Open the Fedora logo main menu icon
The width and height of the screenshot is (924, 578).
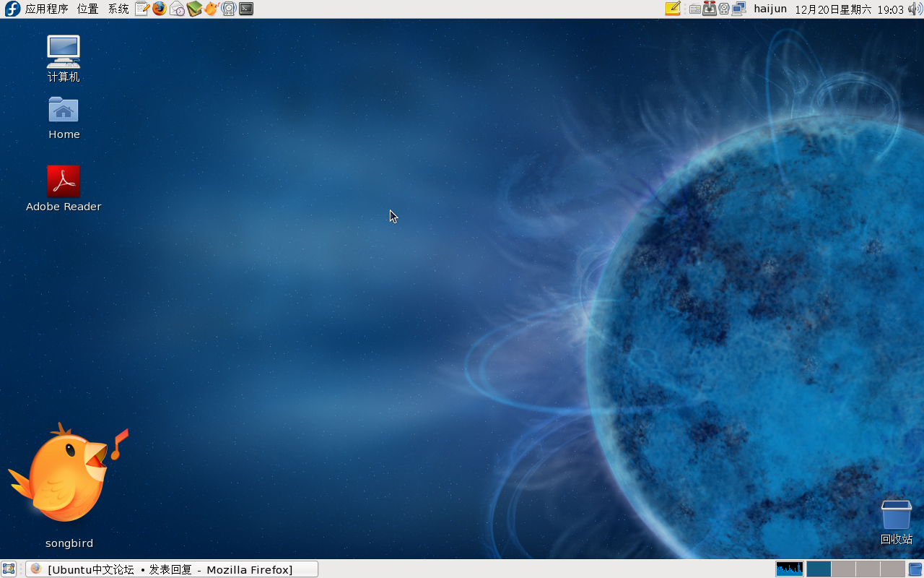coord(12,9)
